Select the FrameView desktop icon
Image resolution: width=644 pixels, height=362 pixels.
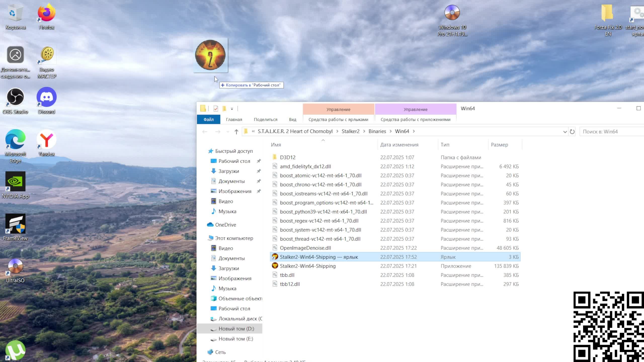(15, 227)
